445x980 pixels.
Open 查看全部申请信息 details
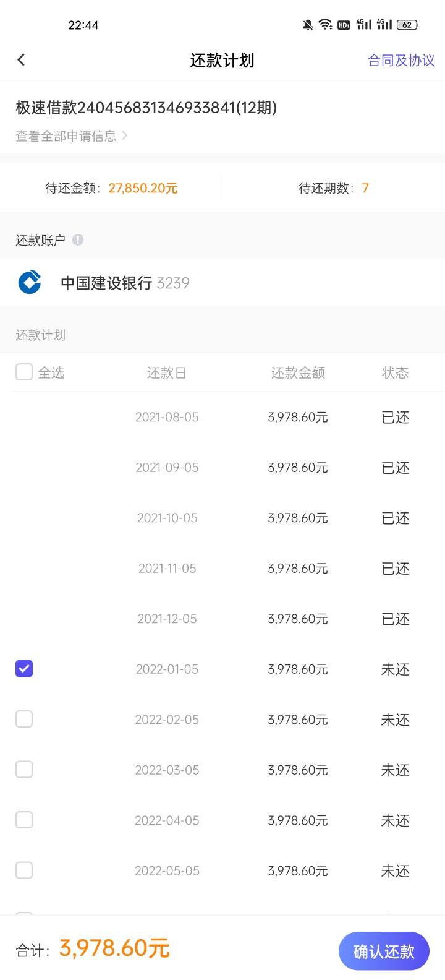pos(72,136)
